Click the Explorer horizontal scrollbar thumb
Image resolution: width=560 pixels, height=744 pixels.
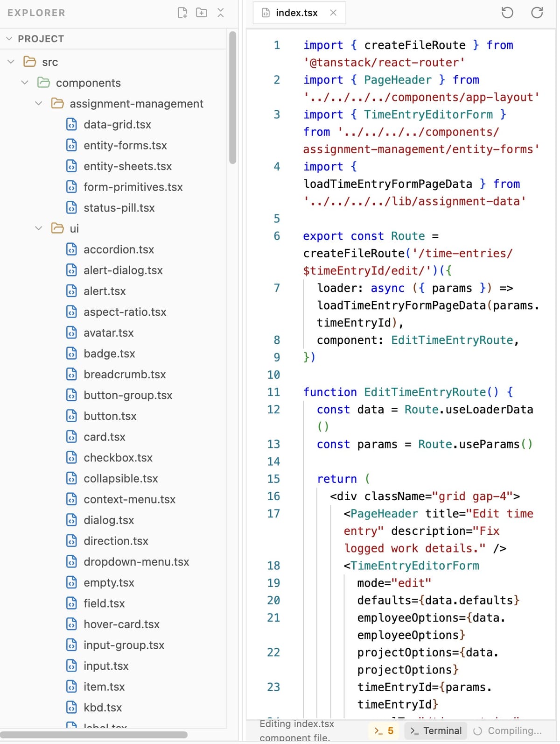point(94,735)
